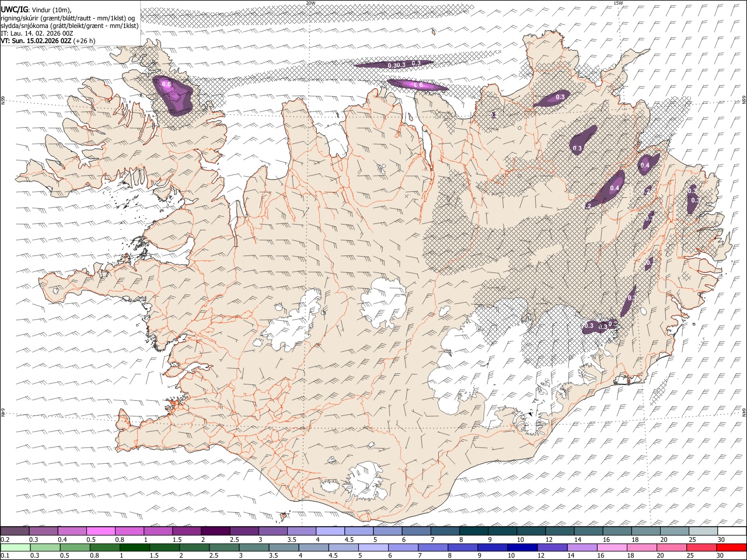Click the 4.5–5 lavender rain swatch
The width and height of the screenshot is (747, 560).
pos(344,547)
